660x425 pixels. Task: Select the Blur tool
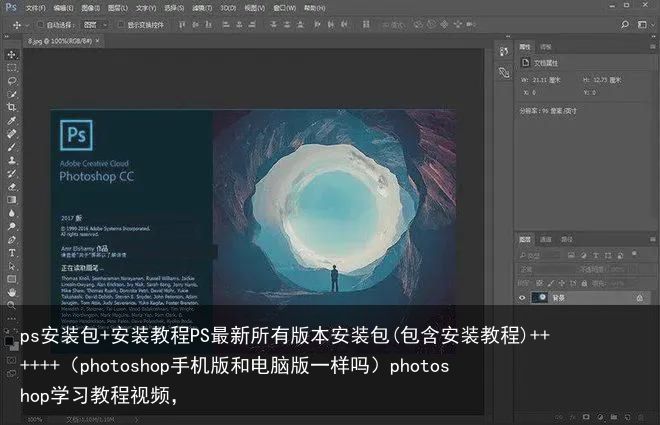[x=12, y=213]
